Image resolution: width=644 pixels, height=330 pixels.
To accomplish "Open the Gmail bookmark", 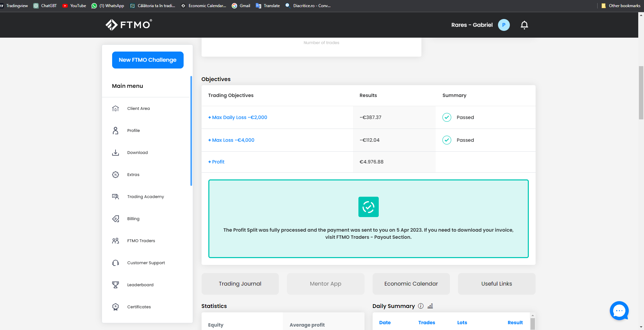I will 241,6.
